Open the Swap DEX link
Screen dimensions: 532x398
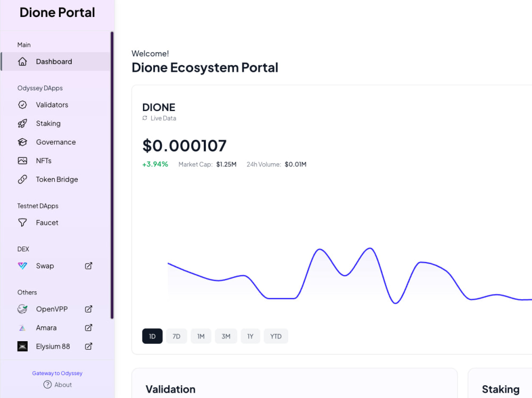(x=56, y=266)
